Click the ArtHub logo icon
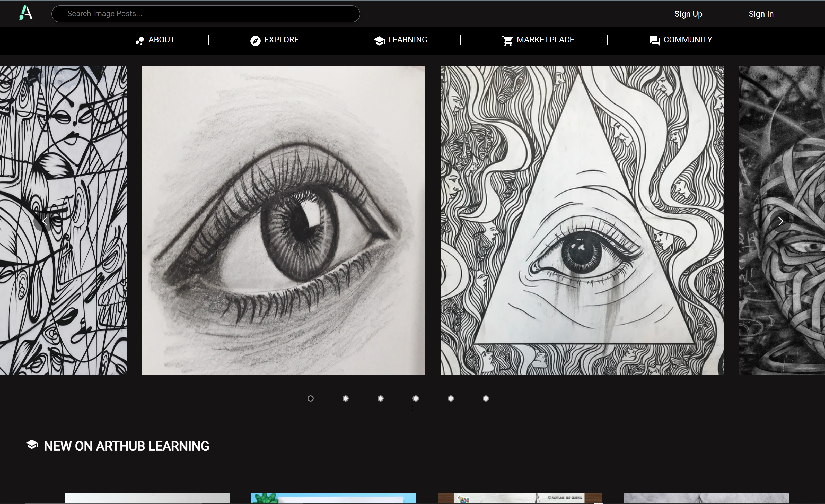The image size is (825, 504). pos(26,13)
